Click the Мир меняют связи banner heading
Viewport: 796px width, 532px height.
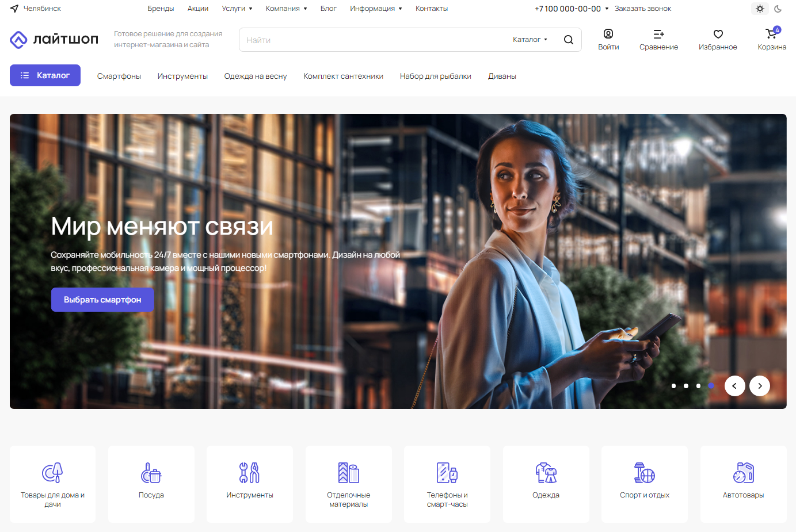pyautogui.click(x=162, y=226)
